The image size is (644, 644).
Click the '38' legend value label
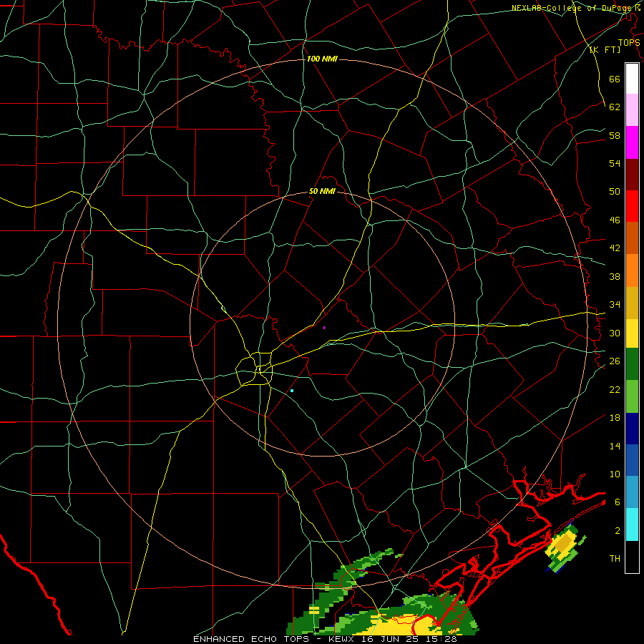click(x=615, y=276)
